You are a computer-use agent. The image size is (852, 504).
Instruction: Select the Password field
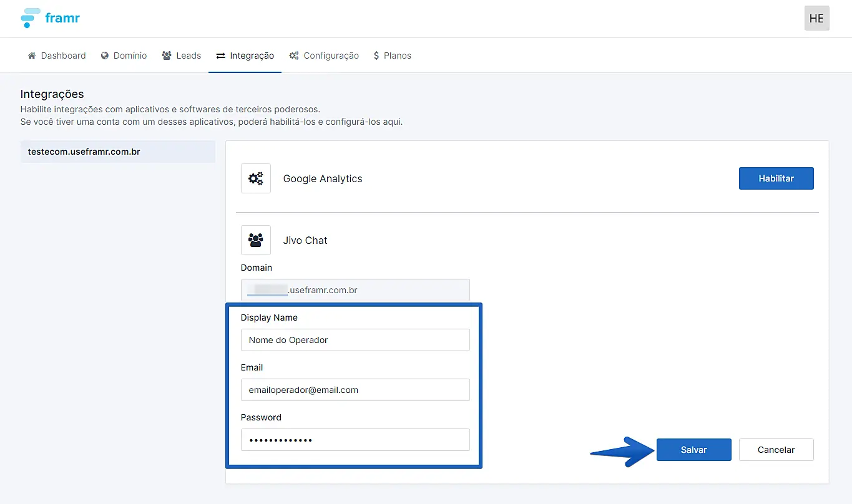(x=355, y=440)
